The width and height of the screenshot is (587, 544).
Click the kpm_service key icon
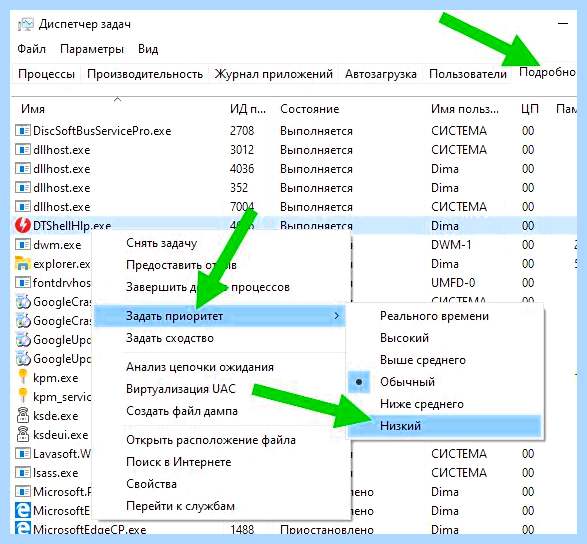pos(22,396)
